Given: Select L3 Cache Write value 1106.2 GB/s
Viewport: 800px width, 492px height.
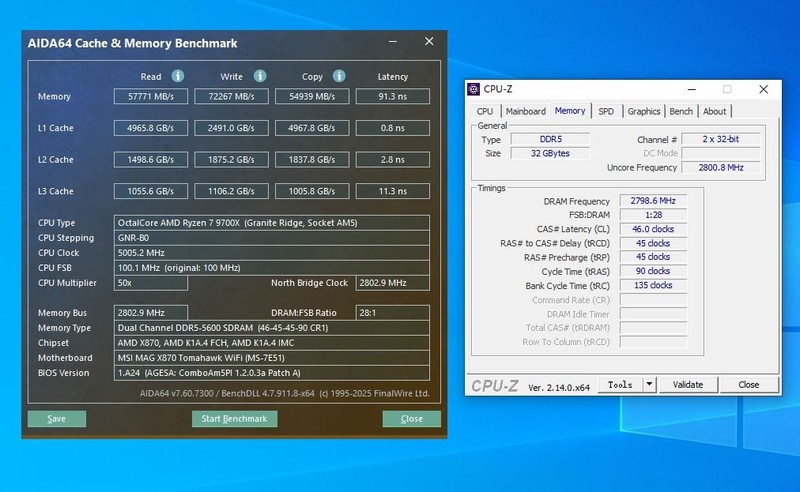Looking at the screenshot, I should (x=231, y=191).
